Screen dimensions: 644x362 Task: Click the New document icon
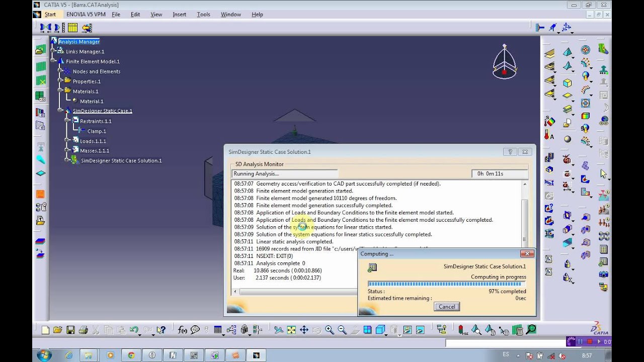tap(46, 330)
